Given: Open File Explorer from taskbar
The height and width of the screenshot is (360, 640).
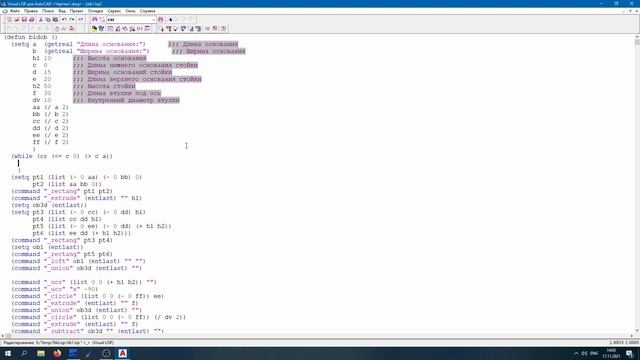Looking at the screenshot, I should coord(41,353).
